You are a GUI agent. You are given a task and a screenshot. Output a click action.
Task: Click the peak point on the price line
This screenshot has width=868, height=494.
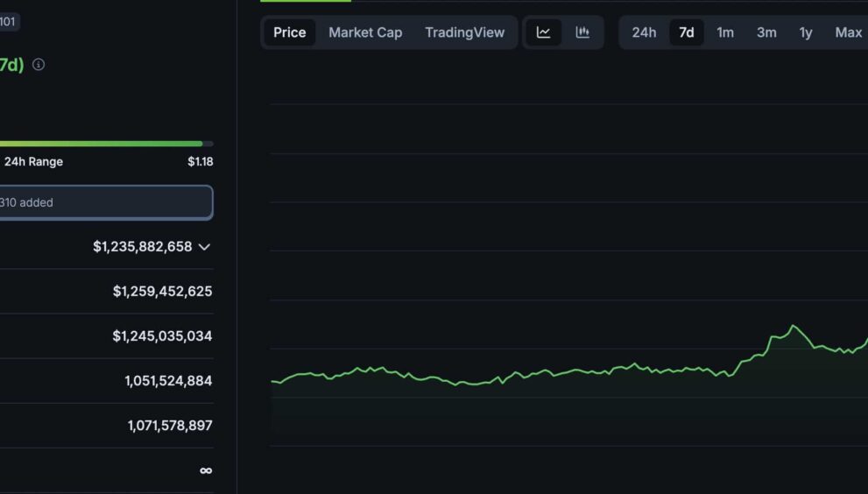pyautogui.click(x=794, y=326)
